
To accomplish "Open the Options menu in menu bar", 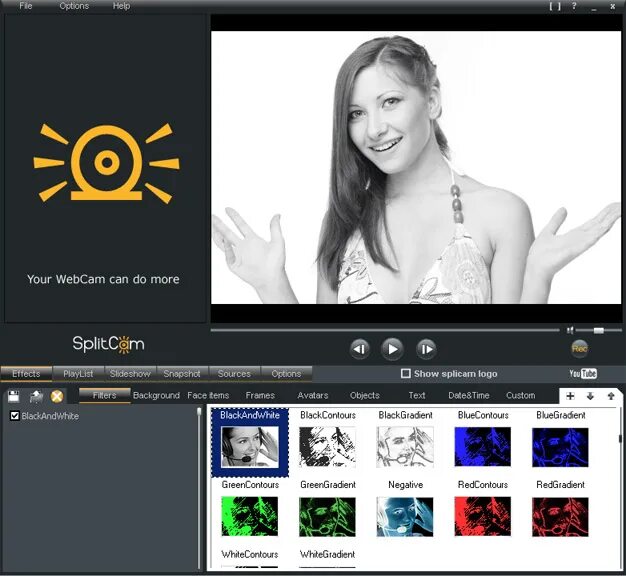I will [74, 6].
